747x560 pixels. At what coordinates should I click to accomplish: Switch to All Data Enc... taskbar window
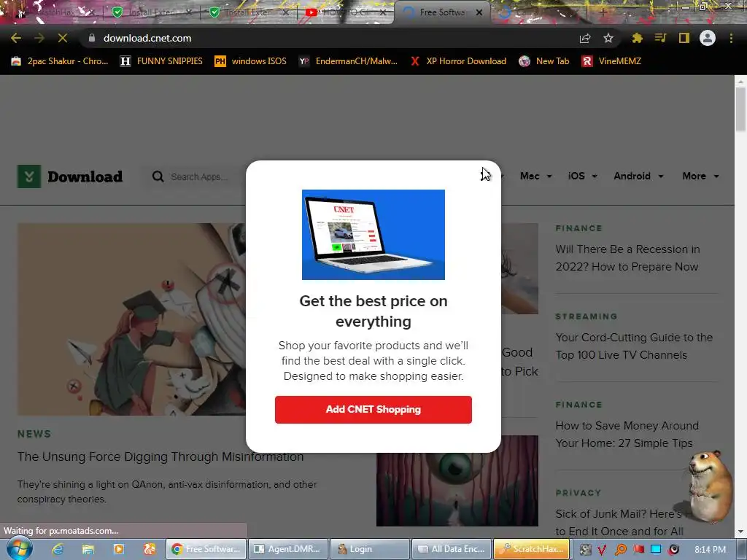[x=452, y=549]
